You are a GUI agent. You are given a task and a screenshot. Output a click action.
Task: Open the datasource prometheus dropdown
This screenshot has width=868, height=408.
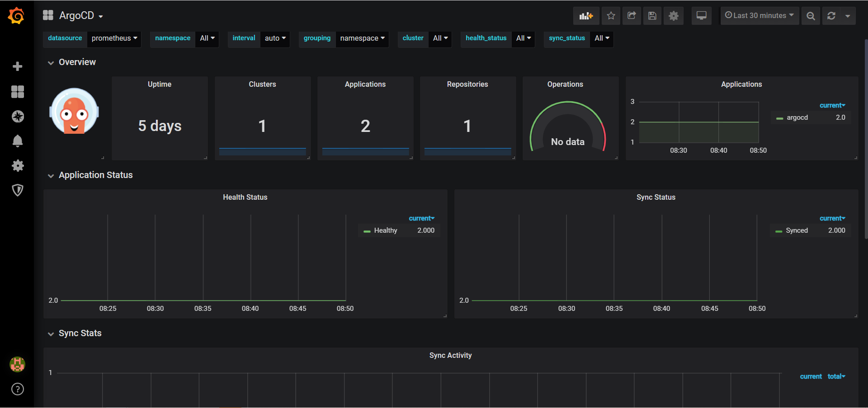(x=114, y=38)
